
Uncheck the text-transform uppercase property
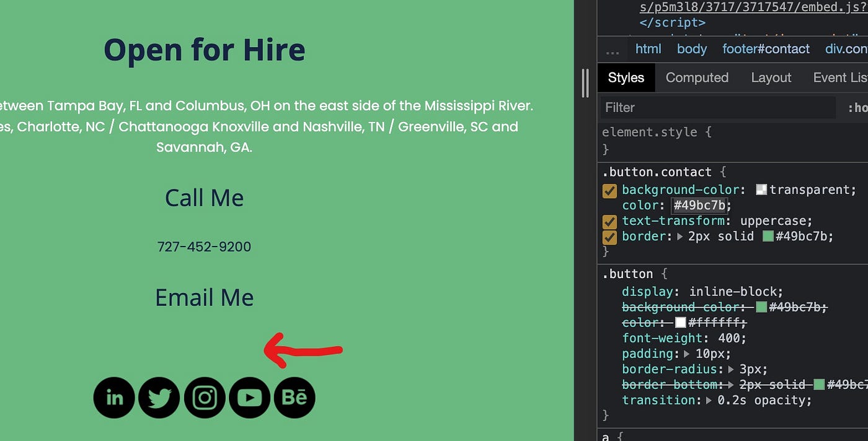[609, 221]
